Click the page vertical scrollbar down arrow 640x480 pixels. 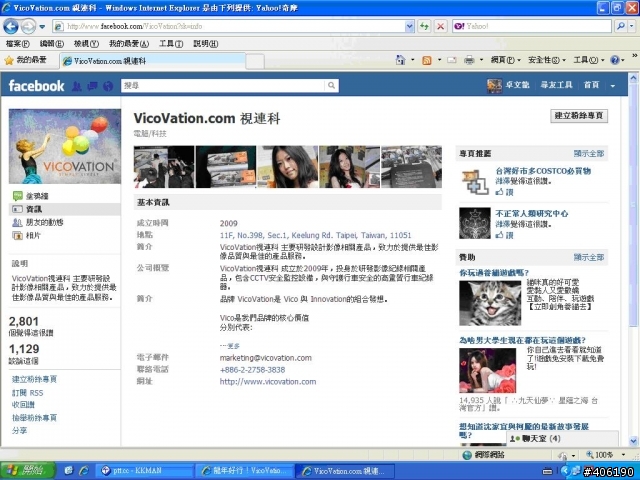point(633,441)
